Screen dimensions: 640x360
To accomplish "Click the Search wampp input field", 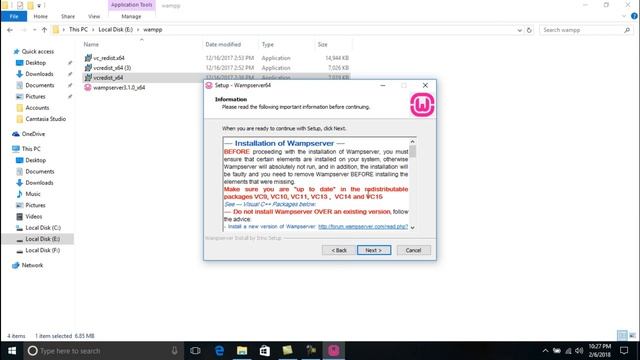I will [x=581, y=30].
